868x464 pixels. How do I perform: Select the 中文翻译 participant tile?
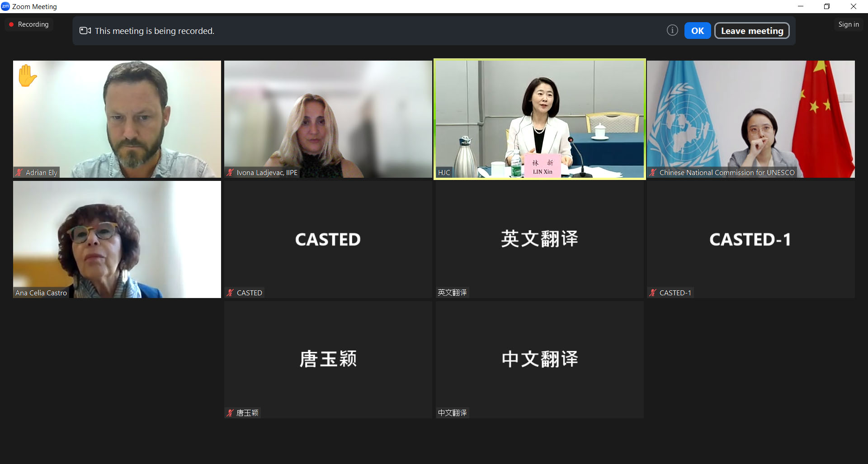tap(540, 360)
